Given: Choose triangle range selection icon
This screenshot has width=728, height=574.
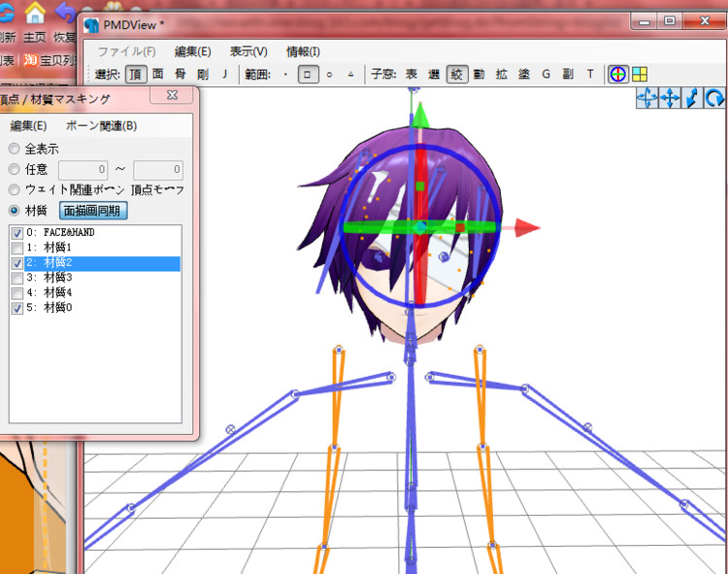Looking at the screenshot, I should pos(351,75).
